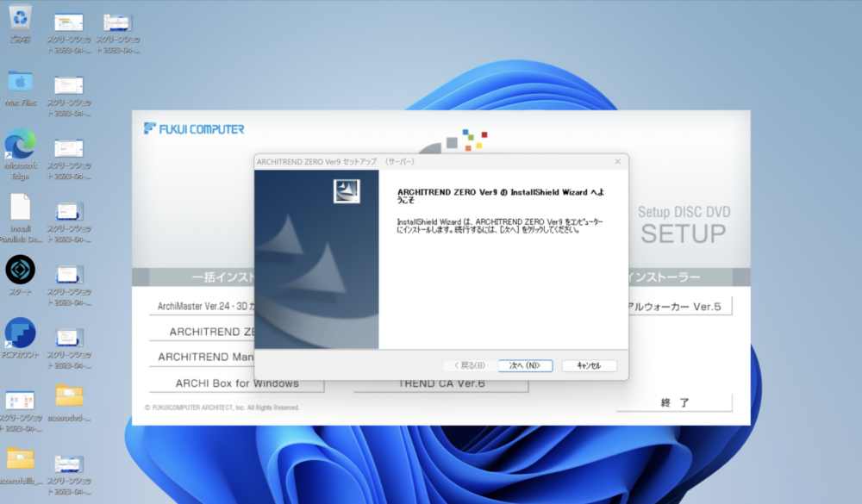Select the screenshot file left of azerodvd folder
The width and height of the screenshot is (862, 504).
coord(21,400)
